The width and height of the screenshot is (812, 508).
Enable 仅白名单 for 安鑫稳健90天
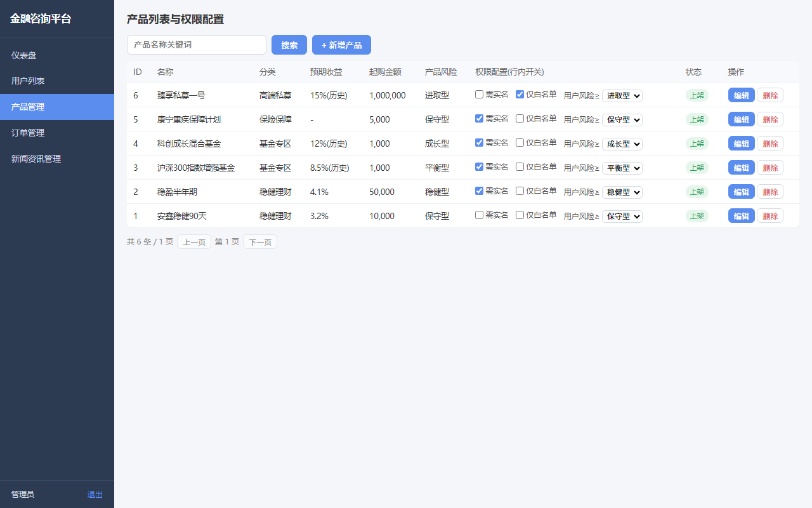click(x=520, y=215)
